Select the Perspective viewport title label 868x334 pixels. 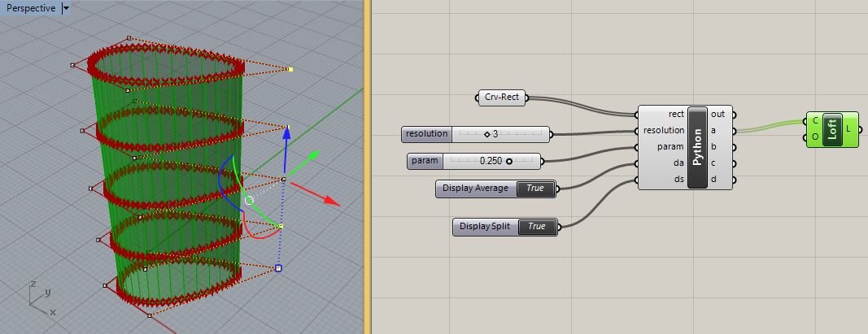point(31,8)
